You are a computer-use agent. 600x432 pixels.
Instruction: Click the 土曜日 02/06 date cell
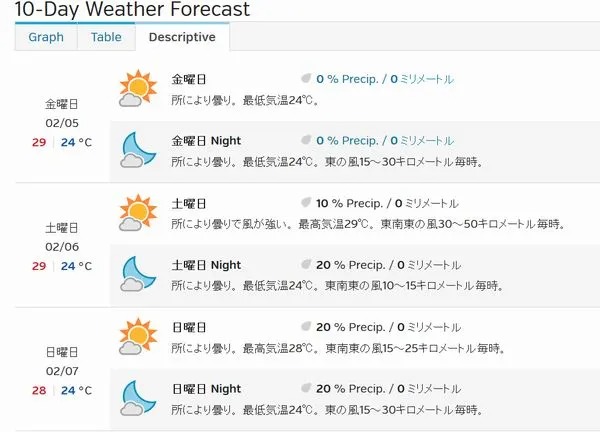(x=60, y=245)
